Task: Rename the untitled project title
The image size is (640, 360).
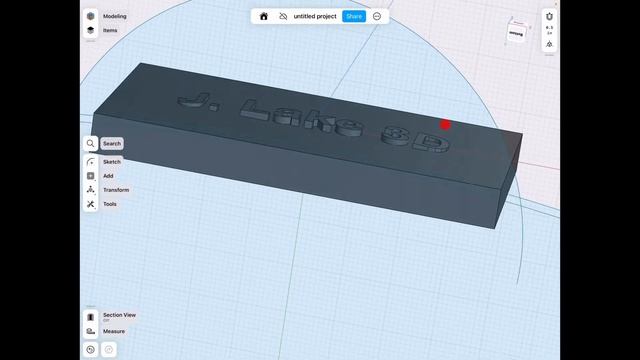Action: [315, 16]
